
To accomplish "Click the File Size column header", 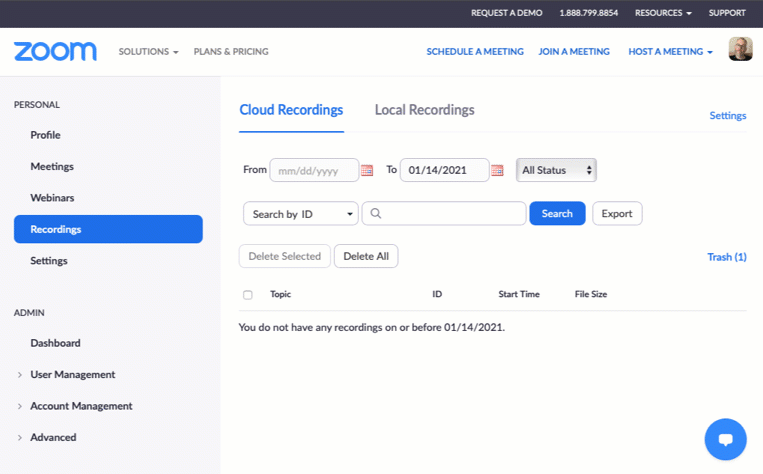I will pos(591,294).
